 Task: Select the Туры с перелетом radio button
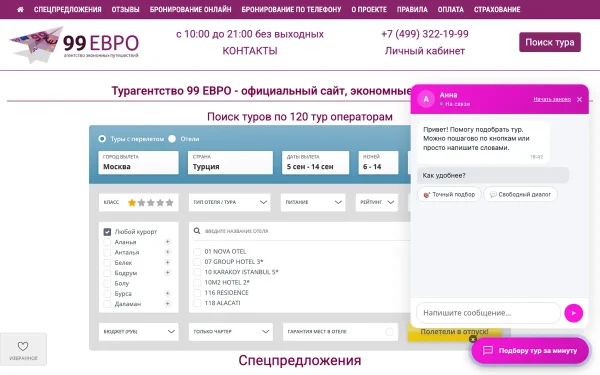tap(102, 139)
